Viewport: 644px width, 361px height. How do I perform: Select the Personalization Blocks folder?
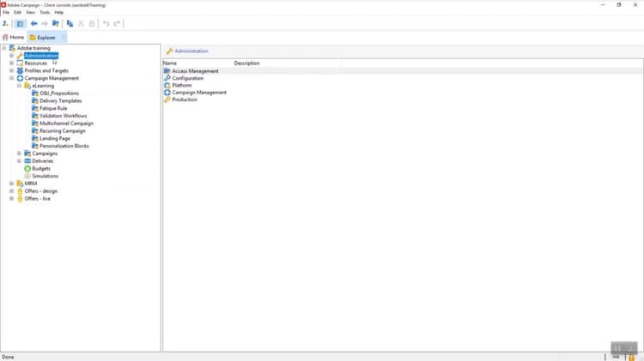pos(64,146)
